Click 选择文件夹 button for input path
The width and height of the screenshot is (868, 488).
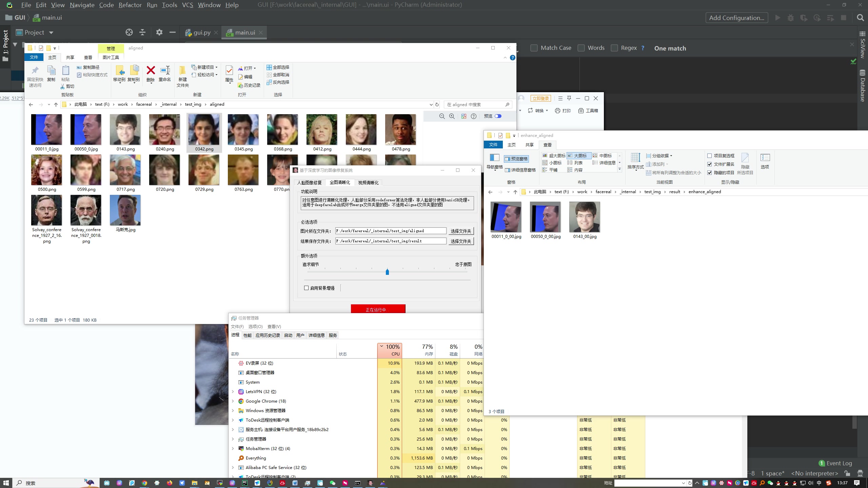(461, 231)
